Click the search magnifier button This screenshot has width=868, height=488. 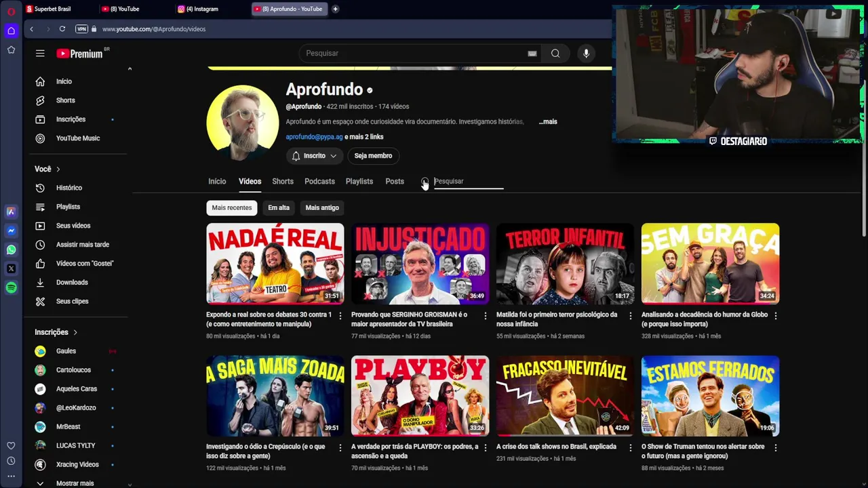tap(555, 54)
